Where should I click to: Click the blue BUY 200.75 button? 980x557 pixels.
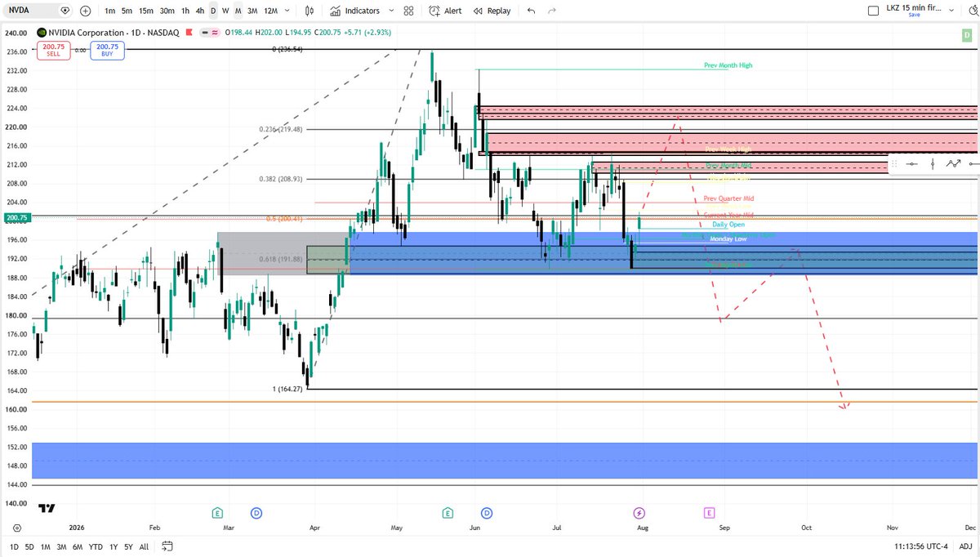point(107,51)
